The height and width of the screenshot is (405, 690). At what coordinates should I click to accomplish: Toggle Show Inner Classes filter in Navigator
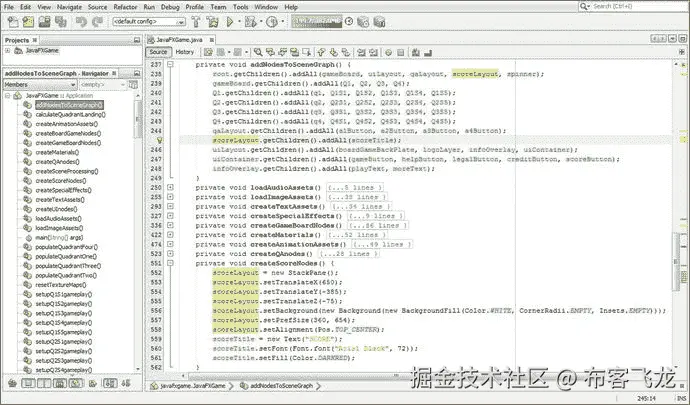(76, 383)
